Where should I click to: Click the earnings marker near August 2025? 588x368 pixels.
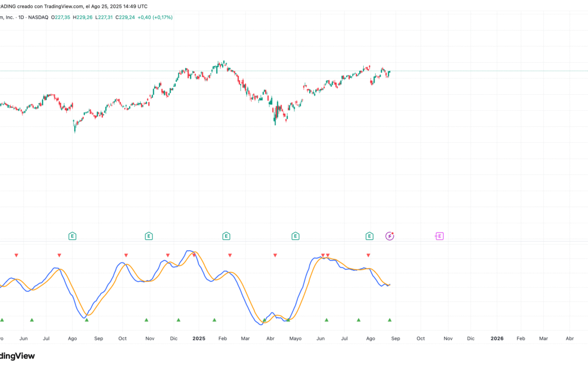(x=369, y=236)
